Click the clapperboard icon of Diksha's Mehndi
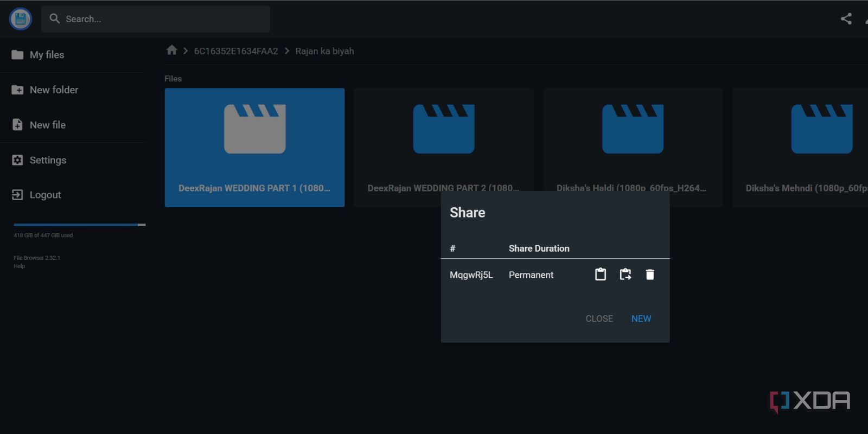The image size is (868, 434). [x=821, y=129]
